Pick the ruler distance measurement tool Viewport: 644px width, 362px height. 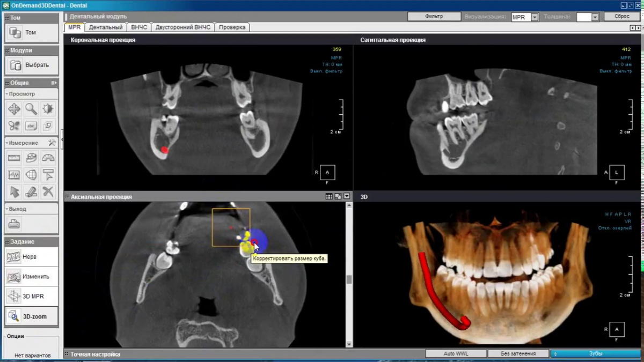14,158
